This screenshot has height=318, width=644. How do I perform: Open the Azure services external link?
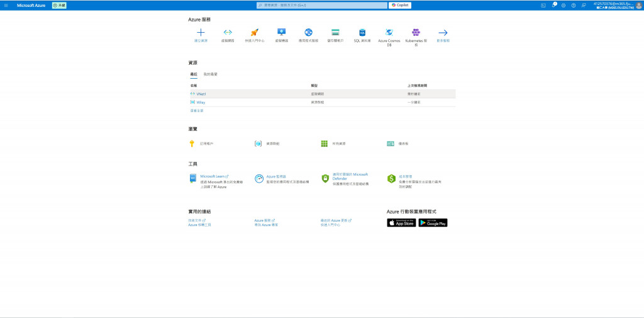[x=264, y=220]
